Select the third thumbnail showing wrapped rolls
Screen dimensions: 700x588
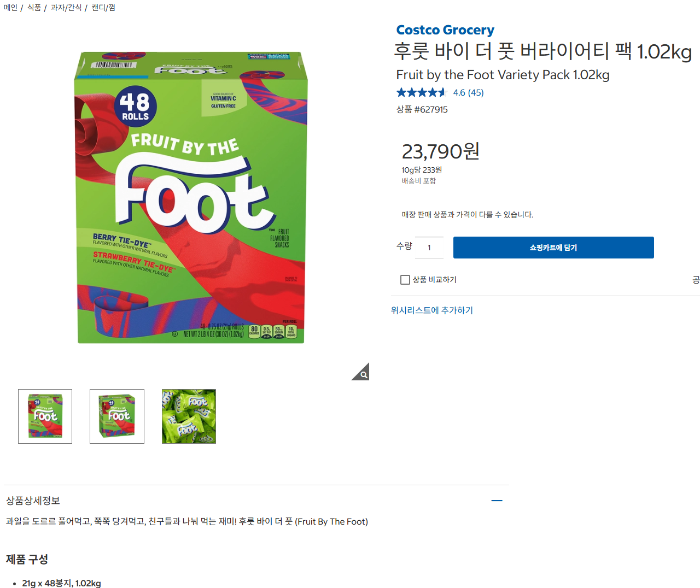pyautogui.click(x=189, y=416)
